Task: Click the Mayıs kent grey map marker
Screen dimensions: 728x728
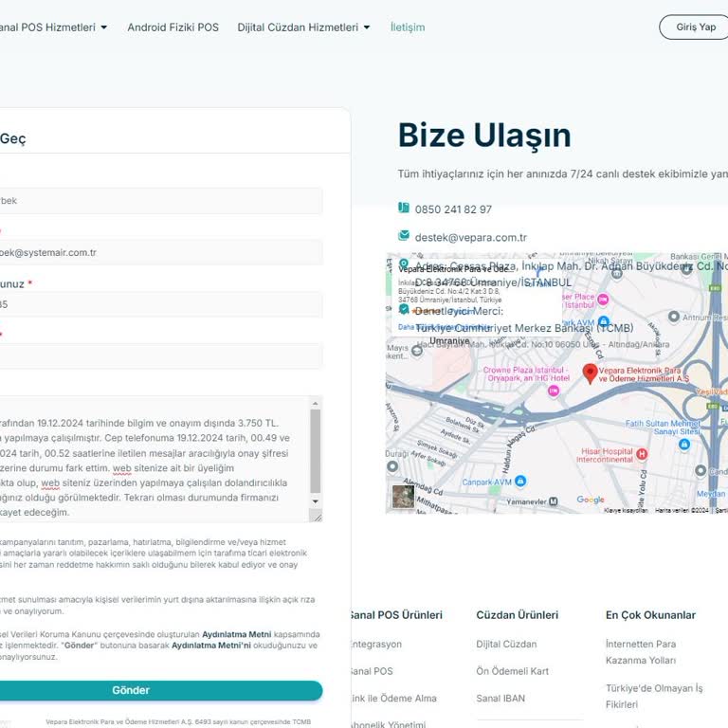Action: coord(417,351)
